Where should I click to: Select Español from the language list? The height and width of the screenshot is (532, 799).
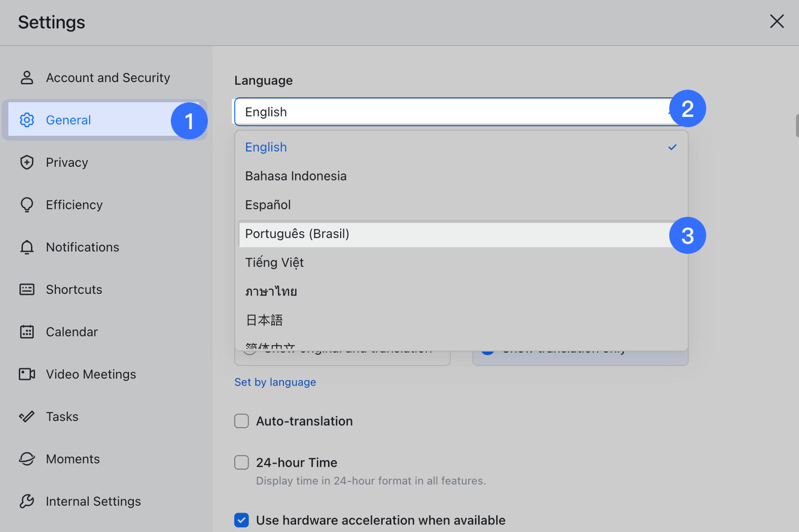461,205
